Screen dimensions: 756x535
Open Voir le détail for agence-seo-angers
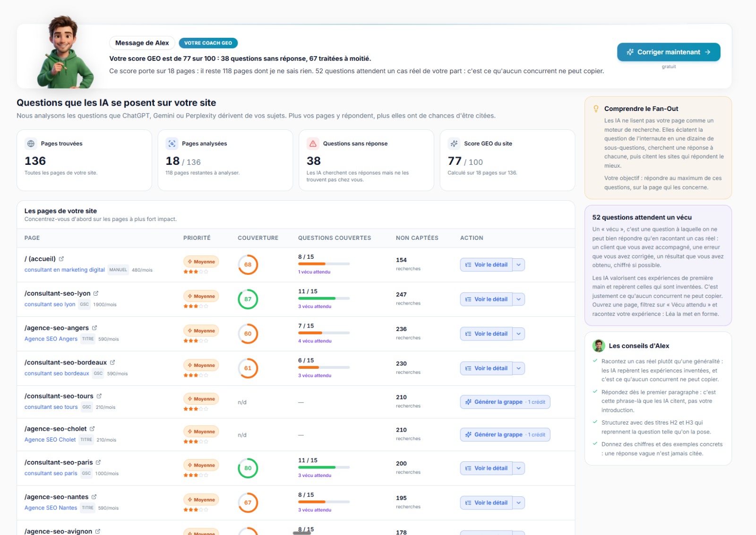[486, 334]
